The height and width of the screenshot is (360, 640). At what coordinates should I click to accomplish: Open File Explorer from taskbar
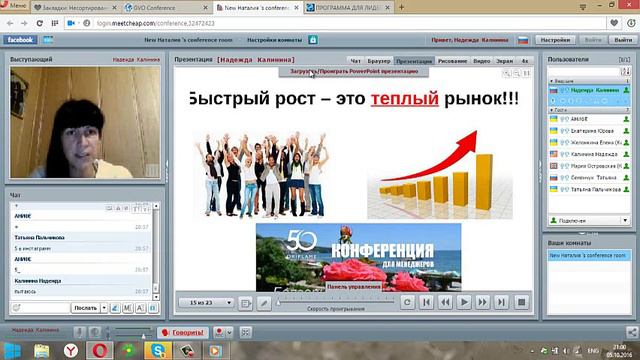pyautogui.click(x=42, y=351)
